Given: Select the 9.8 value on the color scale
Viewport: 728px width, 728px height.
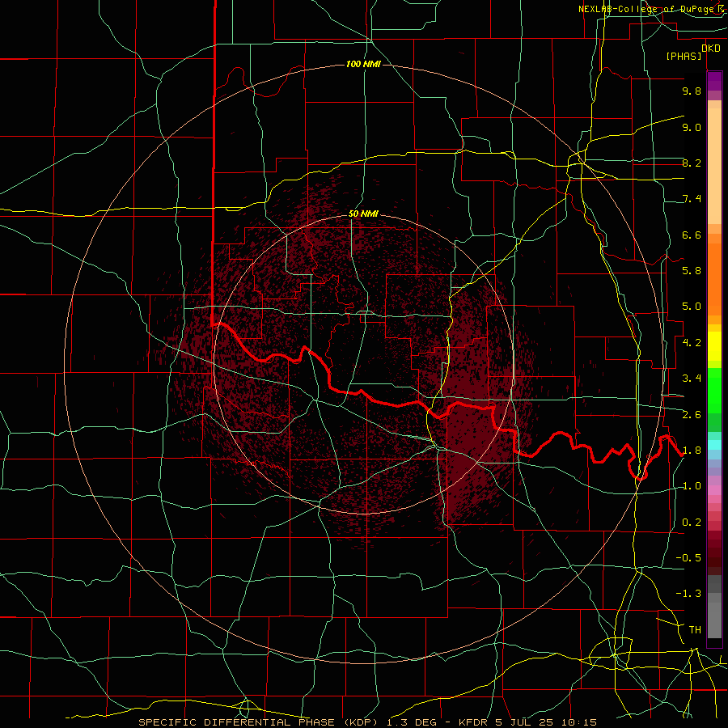Looking at the screenshot, I should coord(692,91).
